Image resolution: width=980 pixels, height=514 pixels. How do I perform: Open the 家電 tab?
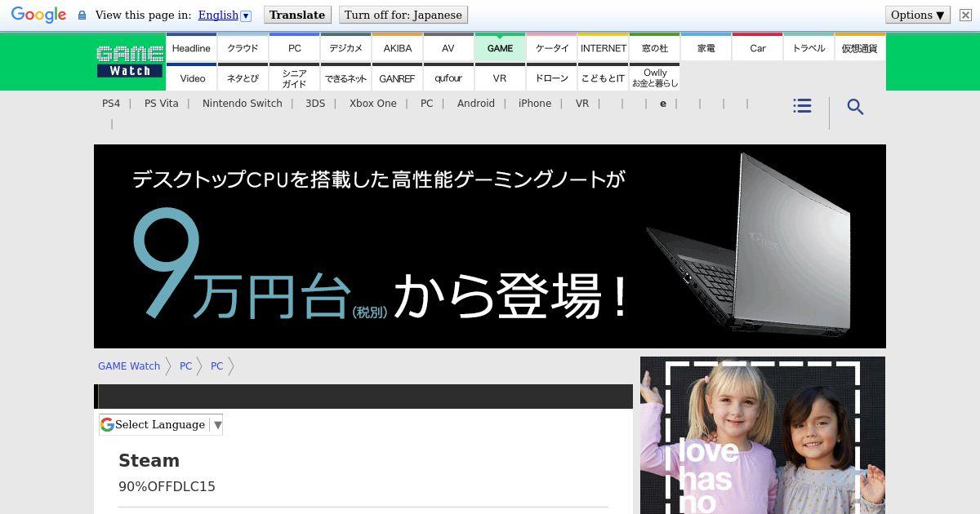point(706,48)
